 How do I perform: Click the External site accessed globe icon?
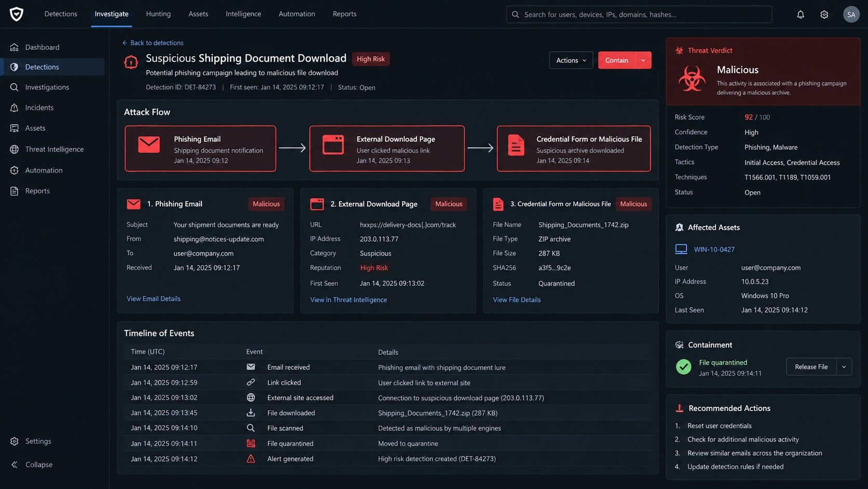click(251, 398)
